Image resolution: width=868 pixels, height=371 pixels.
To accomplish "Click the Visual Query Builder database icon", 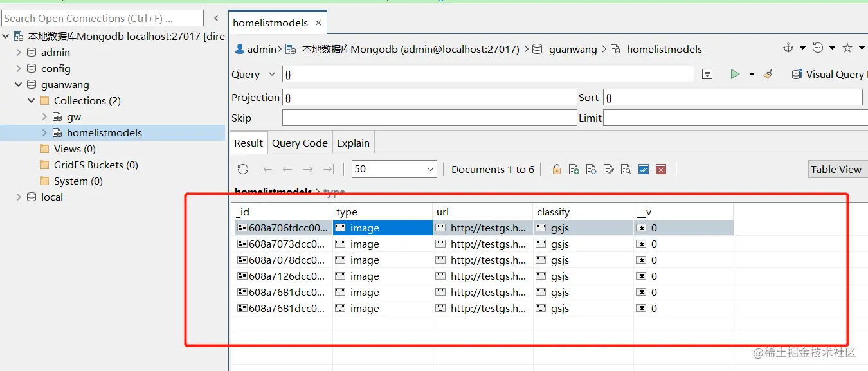I will pyautogui.click(x=797, y=75).
